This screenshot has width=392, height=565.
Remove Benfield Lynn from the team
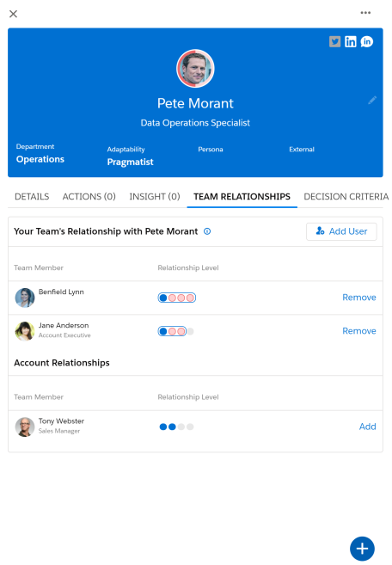358,298
